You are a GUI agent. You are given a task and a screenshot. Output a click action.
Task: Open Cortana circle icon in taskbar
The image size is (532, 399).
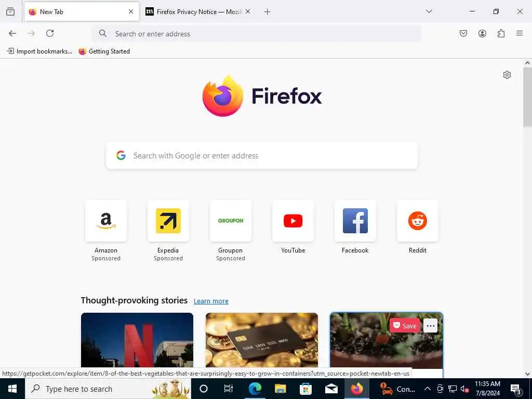coord(204,389)
